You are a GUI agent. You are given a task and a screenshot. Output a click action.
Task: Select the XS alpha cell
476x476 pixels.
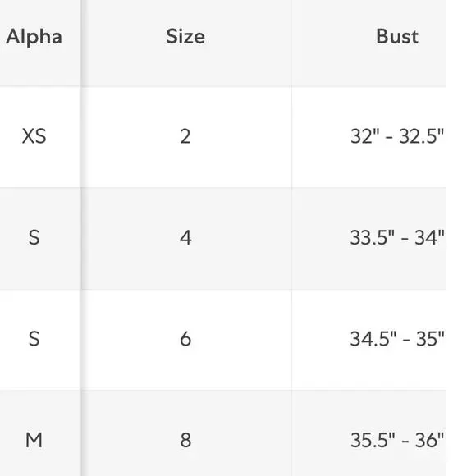pyautogui.click(x=34, y=136)
